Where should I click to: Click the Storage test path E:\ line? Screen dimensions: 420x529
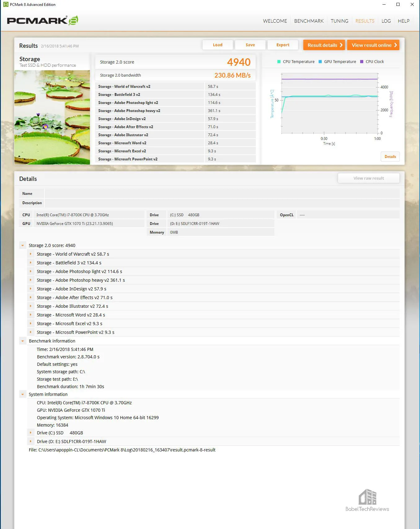tap(57, 379)
